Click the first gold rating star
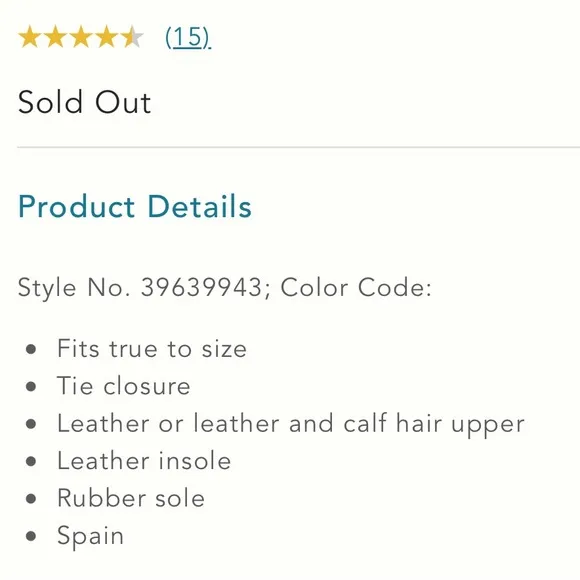 pyautogui.click(x=30, y=37)
